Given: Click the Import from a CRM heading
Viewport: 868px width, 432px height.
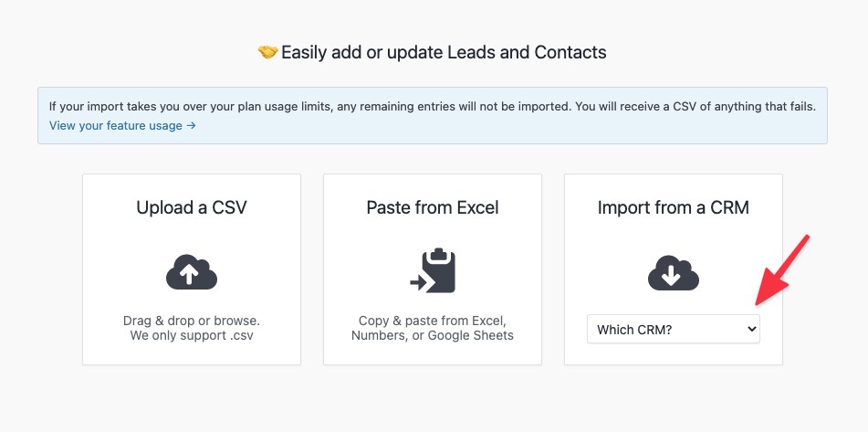Looking at the screenshot, I should [x=673, y=207].
